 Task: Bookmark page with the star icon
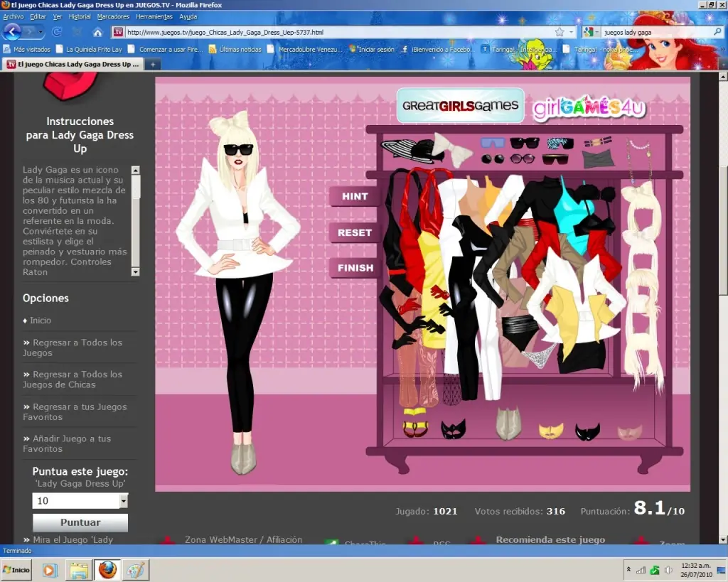(x=560, y=32)
